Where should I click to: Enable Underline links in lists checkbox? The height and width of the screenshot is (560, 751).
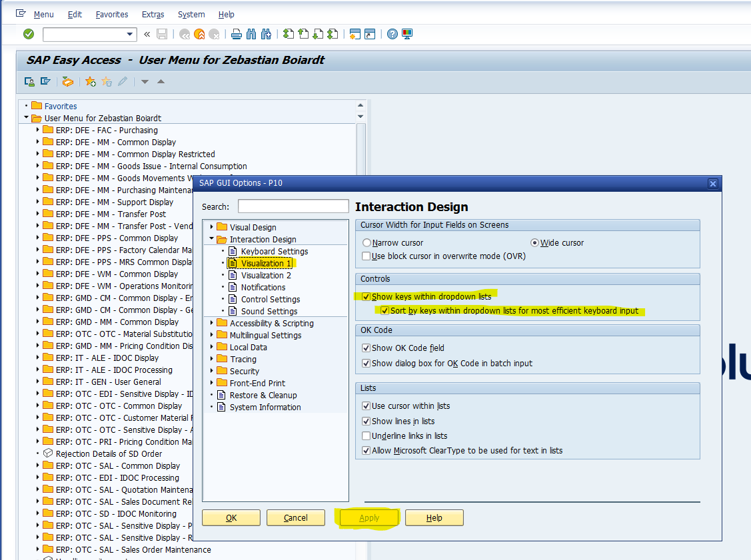(367, 436)
